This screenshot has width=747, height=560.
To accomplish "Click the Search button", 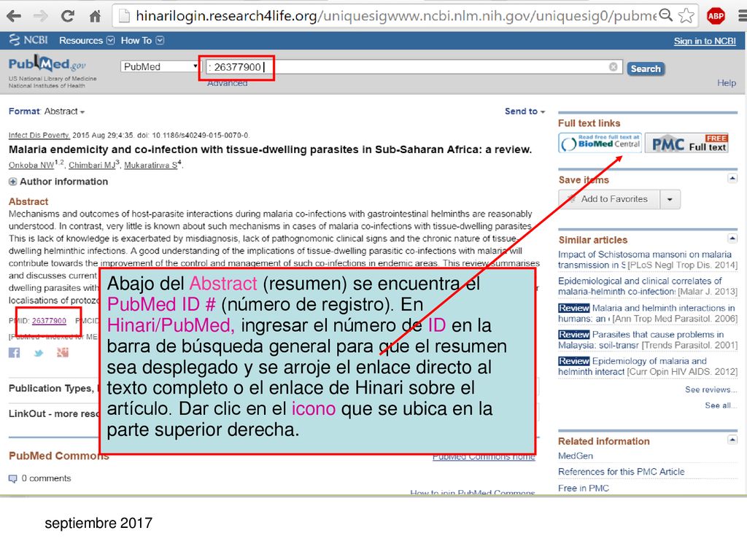I will pyautogui.click(x=646, y=69).
